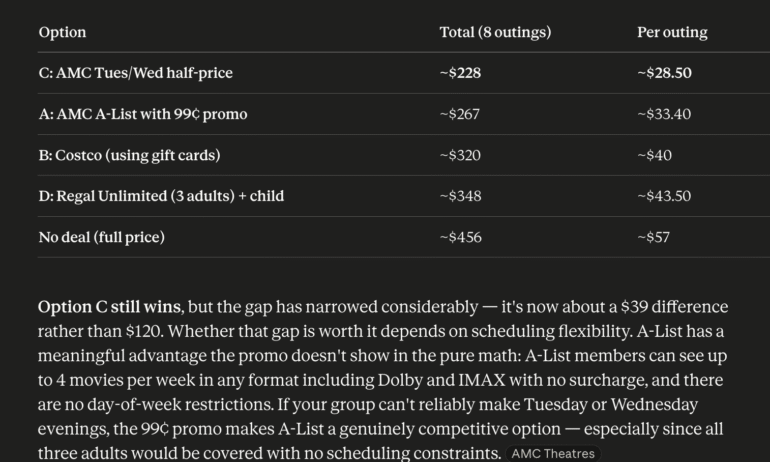Click the No deal (full price) row label

click(x=101, y=237)
